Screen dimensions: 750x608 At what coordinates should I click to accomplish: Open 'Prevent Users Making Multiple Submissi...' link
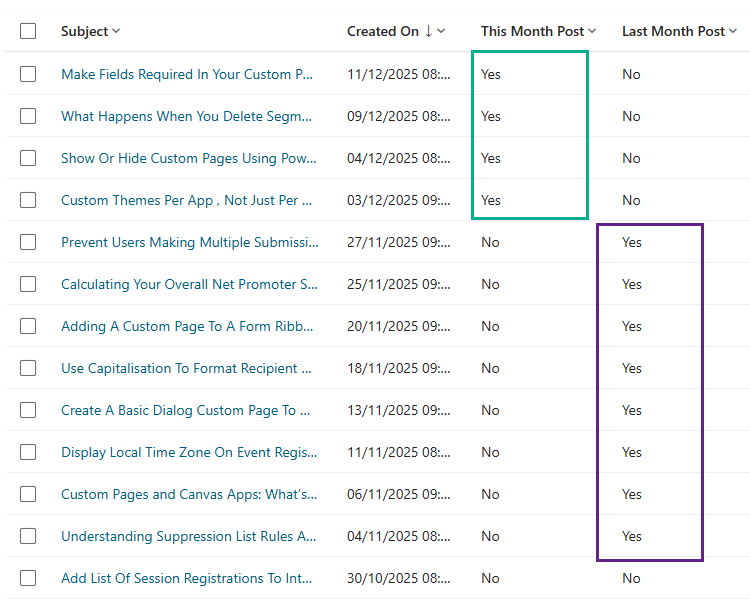click(x=189, y=242)
